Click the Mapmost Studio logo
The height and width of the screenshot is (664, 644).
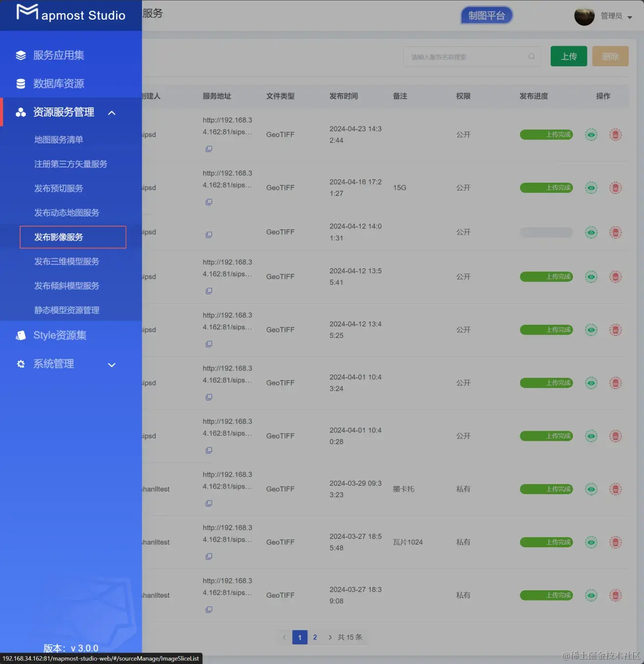click(71, 14)
